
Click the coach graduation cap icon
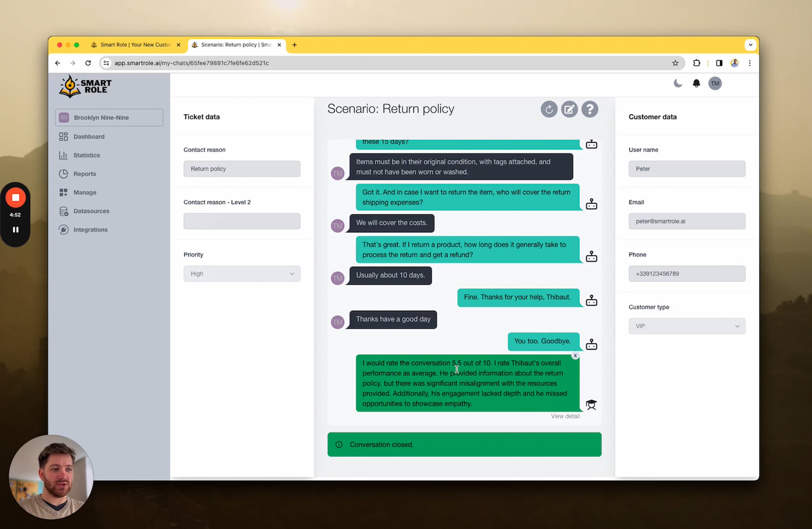click(591, 405)
